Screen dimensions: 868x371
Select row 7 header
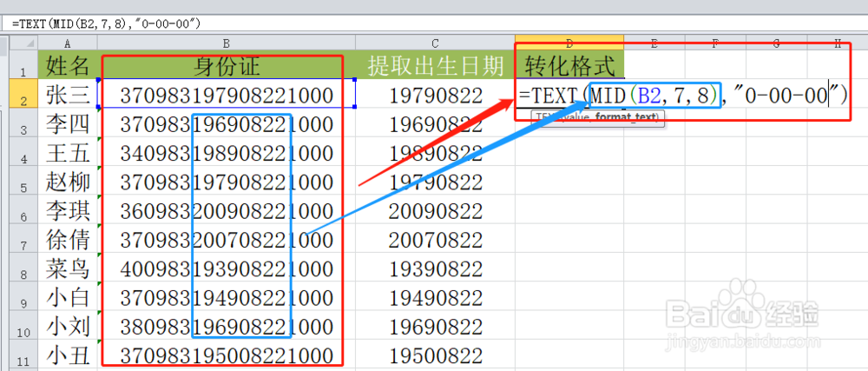pyautogui.click(x=23, y=238)
